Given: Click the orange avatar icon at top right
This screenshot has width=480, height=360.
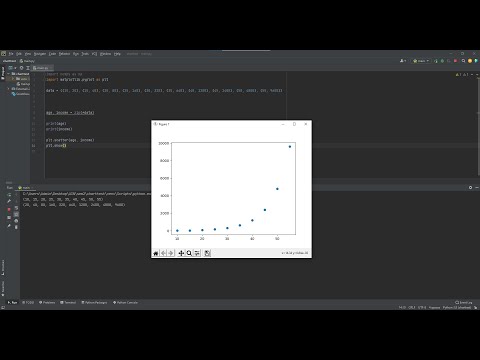Looking at the screenshot, I should tap(470, 61).
